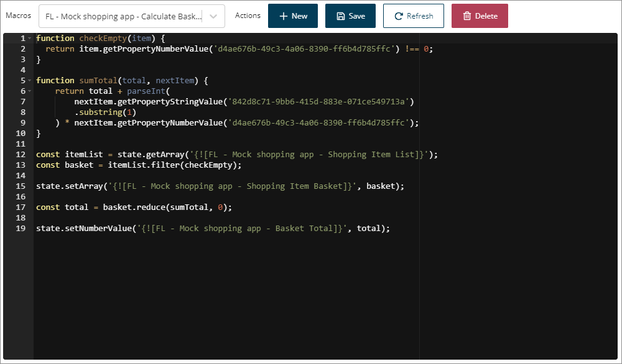Select the macro name field text
This screenshot has width=622, height=364.
(x=123, y=16)
